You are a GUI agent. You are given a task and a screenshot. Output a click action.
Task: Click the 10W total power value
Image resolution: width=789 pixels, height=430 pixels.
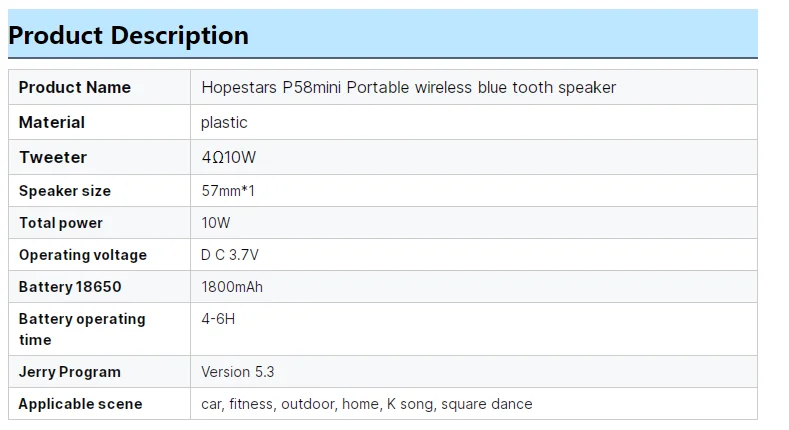(x=216, y=223)
